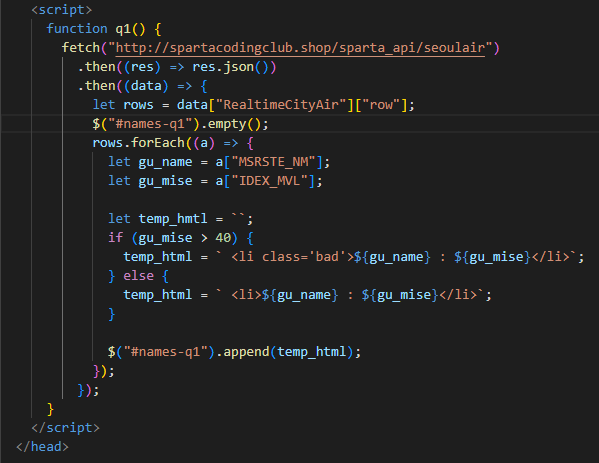Click the let rows declaration
This screenshot has height=463, width=599.
[x=123, y=105]
